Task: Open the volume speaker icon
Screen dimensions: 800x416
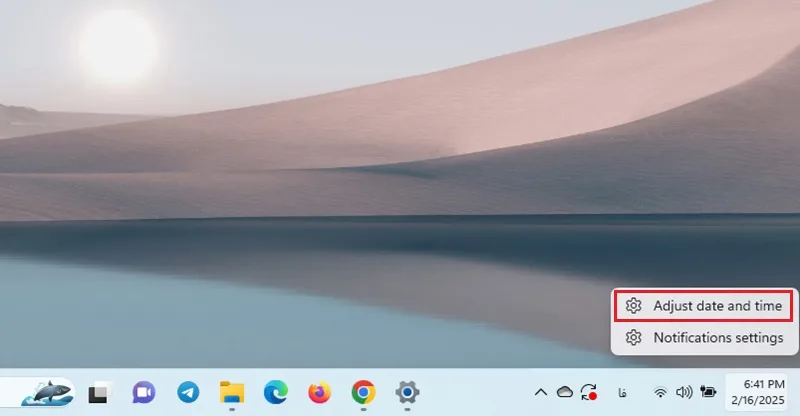Action: click(x=684, y=392)
